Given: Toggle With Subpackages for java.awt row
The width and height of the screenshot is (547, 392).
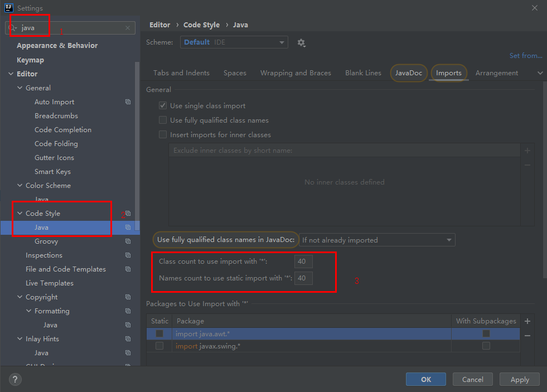Looking at the screenshot, I should point(486,333).
